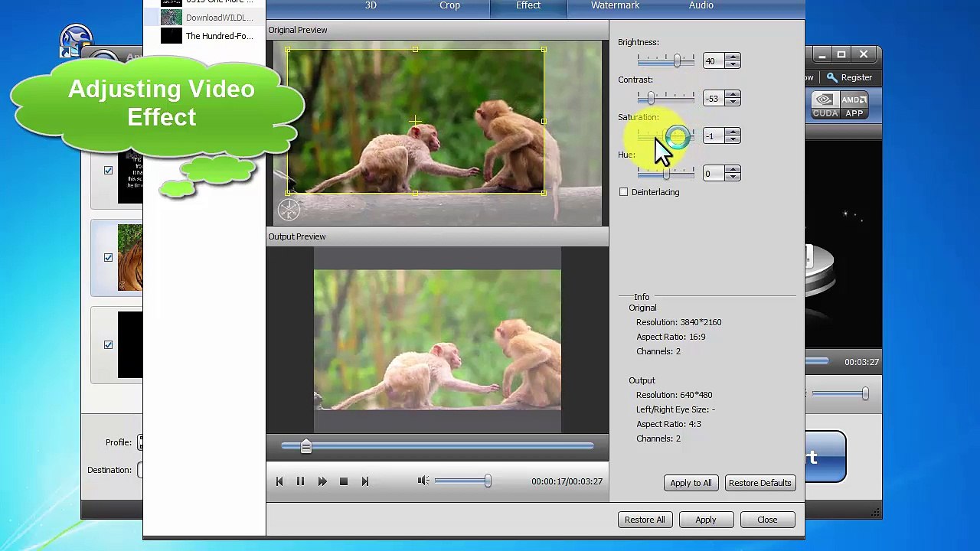Viewport: 980px width, 551px height.
Task: Click the Hue value field
Action: [x=714, y=173]
